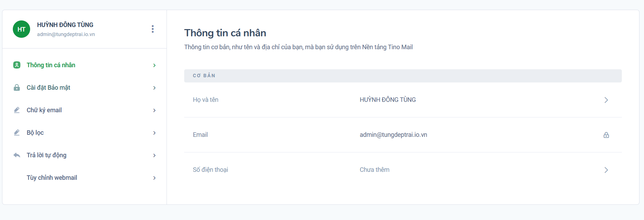Click the padlock icon beside Cài đặt Bảo mật
Viewport: 644px width, 220px height.
17,88
